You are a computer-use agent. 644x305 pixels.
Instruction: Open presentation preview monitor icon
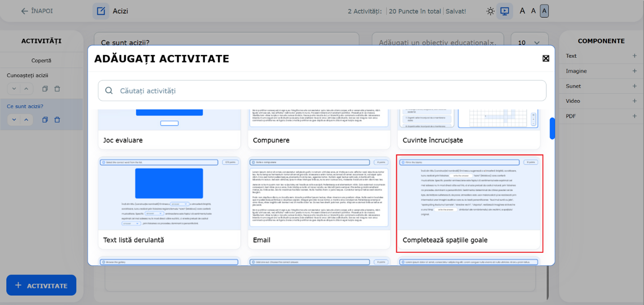(x=505, y=11)
